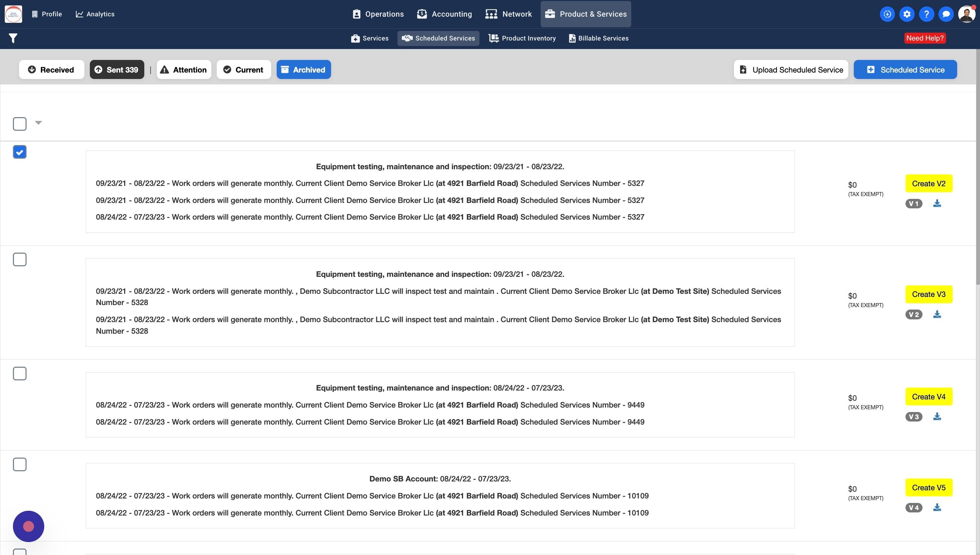The height and width of the screenshot is (555, 980).
Task: Expand the select-all dropdown arrow
Action: tap(38, 123)
